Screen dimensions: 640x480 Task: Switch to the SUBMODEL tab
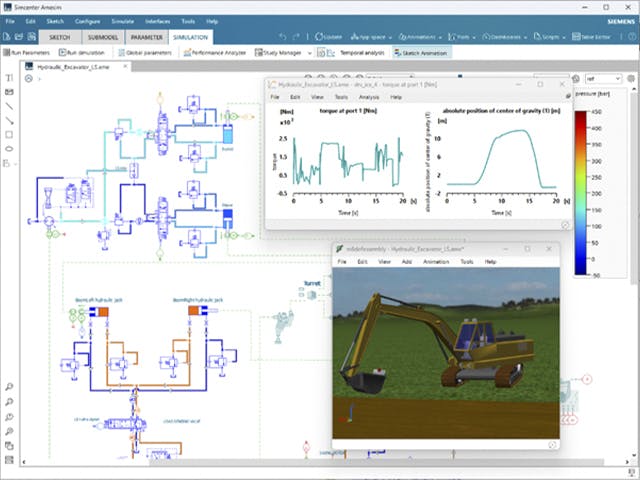point(103,37)
